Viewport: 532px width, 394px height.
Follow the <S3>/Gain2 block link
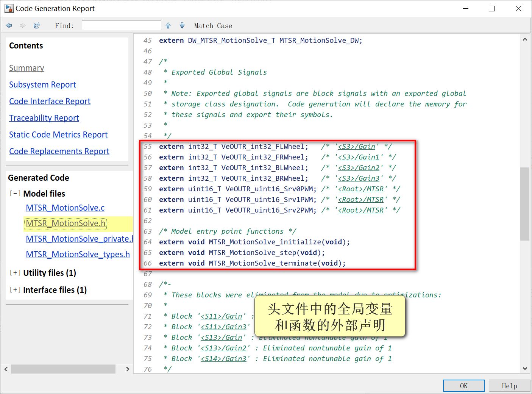pos(359,168)
